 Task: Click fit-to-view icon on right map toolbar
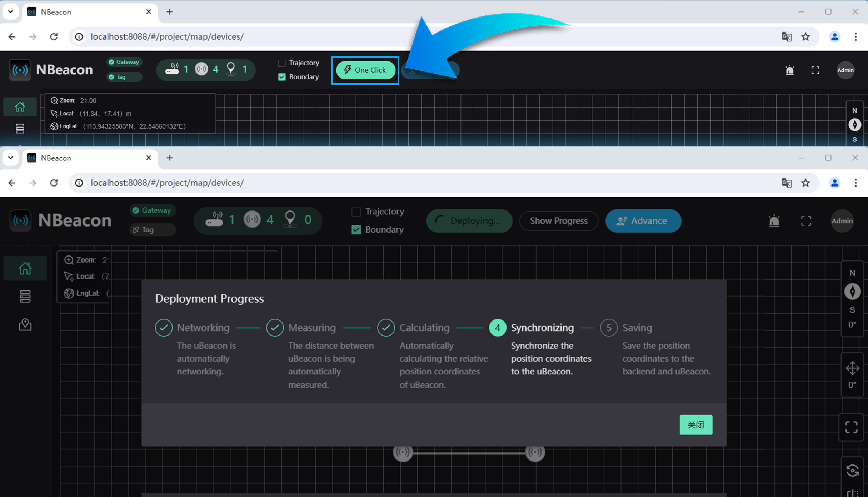click(x=852, y=427)
